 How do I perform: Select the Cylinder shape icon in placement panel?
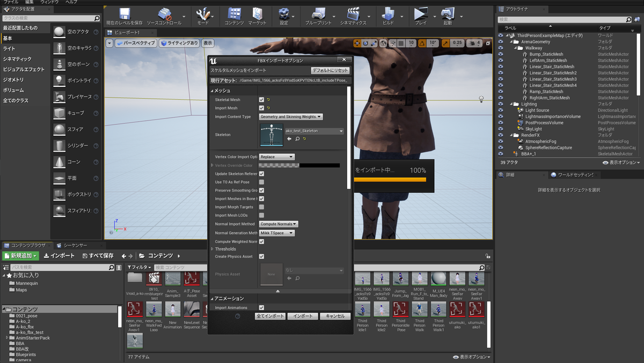59,146
